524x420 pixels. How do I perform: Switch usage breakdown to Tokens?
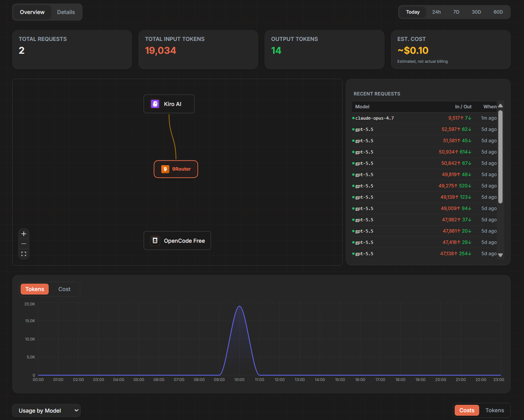495,410
